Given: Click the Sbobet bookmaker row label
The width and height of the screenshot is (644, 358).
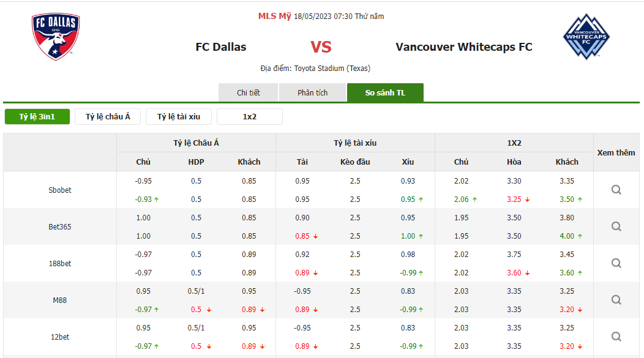Looking at the screenshot, I should 60,190.
